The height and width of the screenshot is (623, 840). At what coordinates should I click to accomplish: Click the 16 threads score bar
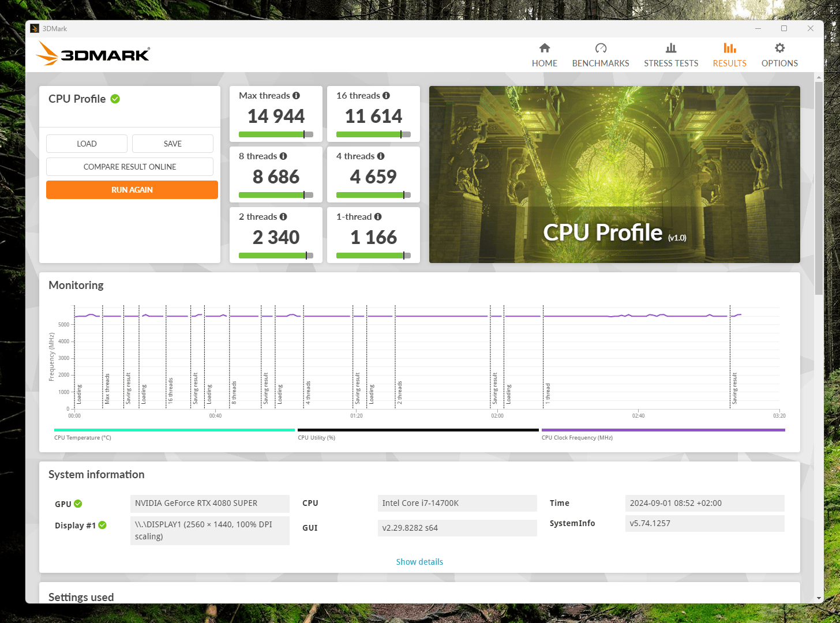coord(373,134)
